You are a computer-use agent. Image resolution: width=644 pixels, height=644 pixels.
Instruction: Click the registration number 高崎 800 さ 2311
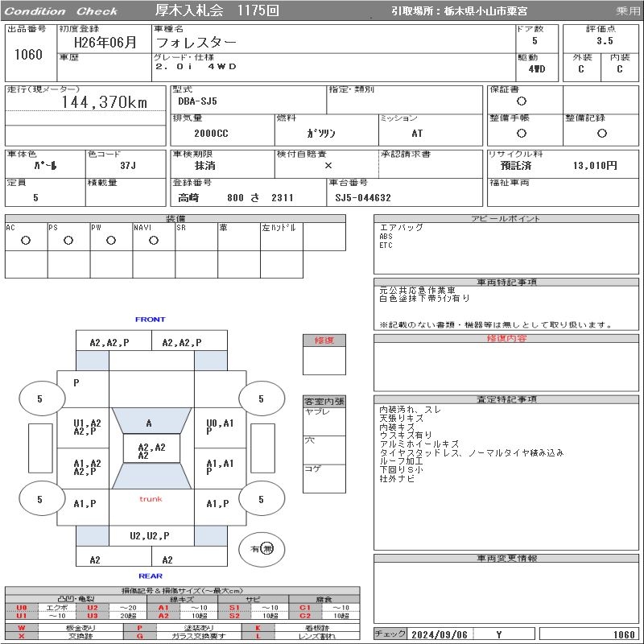tap(236, 197)
